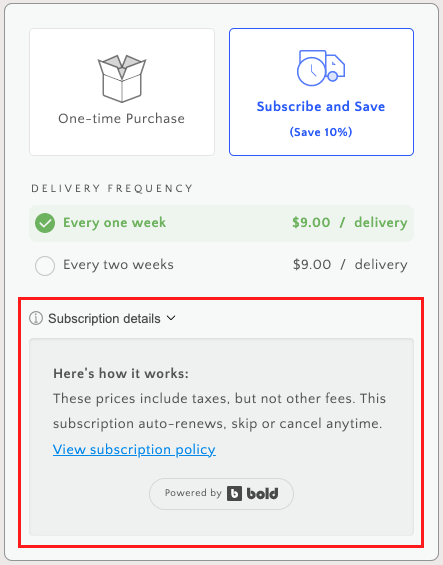
Task: Click the Powered by bold badge
Action: 221,494
